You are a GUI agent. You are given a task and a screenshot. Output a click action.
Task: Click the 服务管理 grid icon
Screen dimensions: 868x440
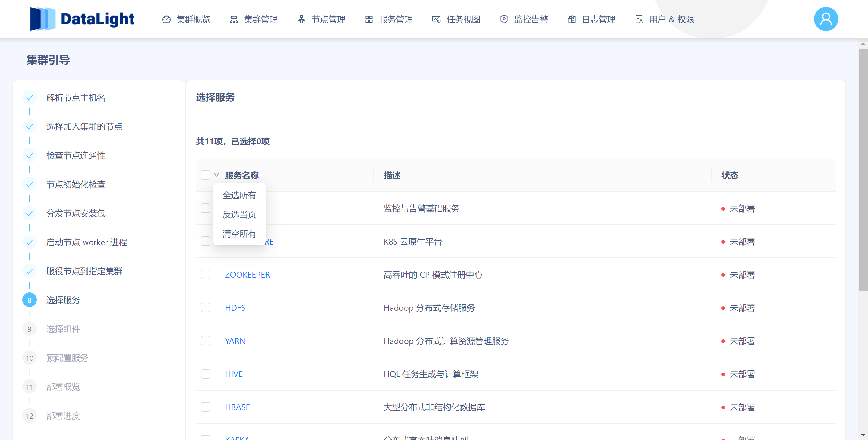click(369, 20)
